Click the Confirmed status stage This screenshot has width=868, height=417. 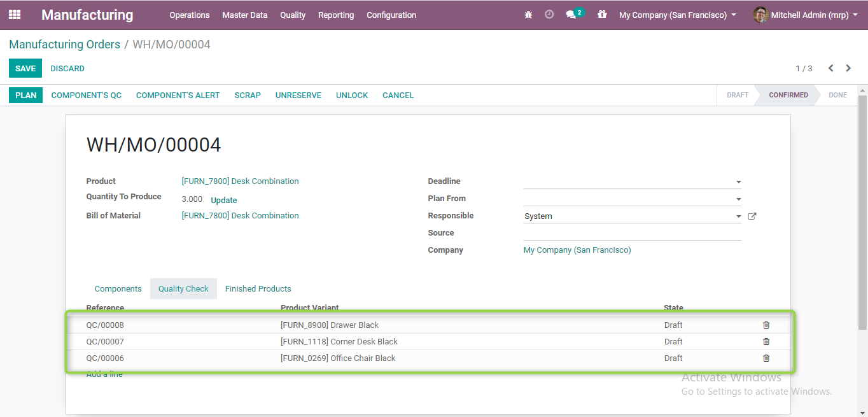788,95
